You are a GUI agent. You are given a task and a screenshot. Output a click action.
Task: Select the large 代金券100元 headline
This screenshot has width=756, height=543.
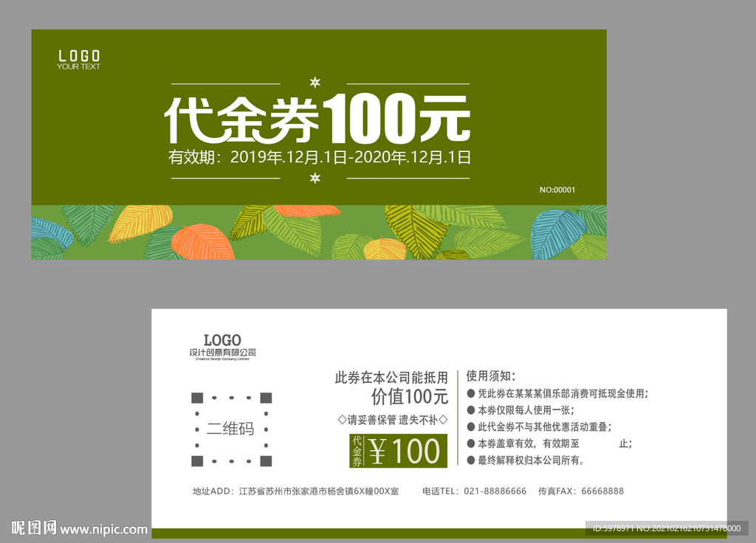click(317, 118)
